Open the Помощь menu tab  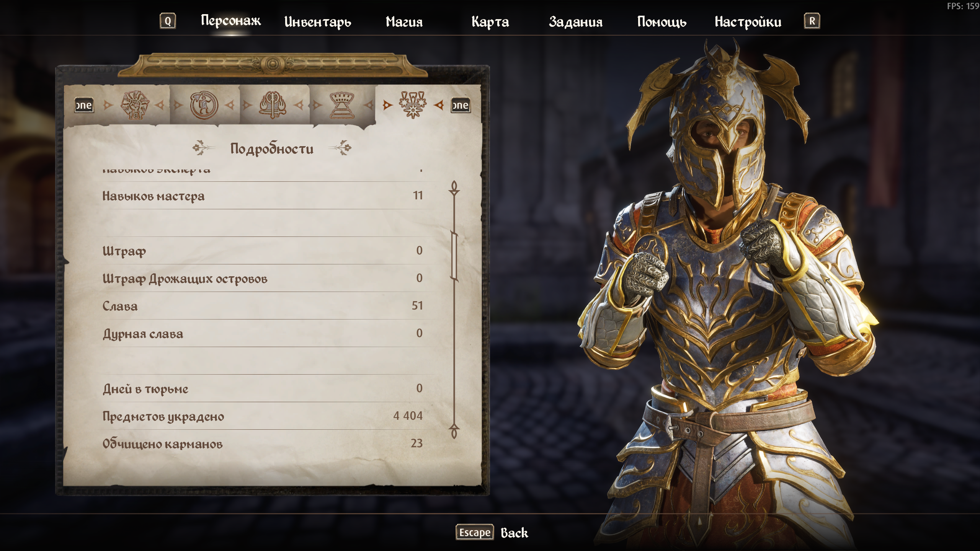coord(662,22)
